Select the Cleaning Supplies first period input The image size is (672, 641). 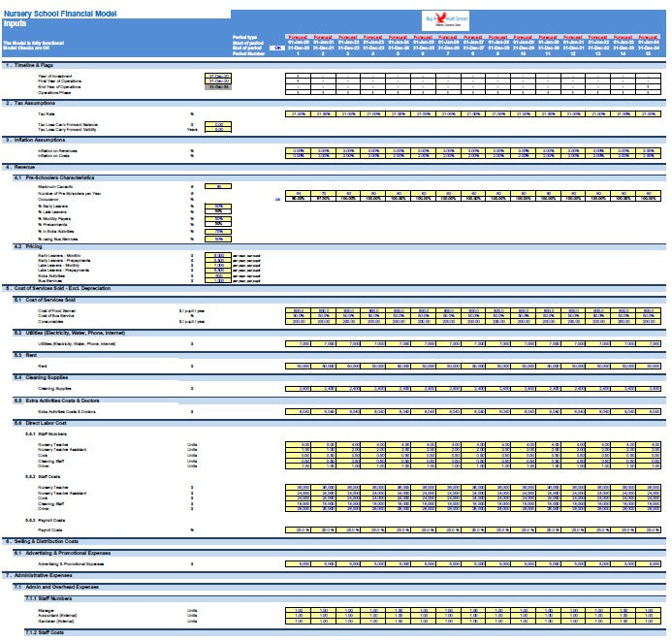[x=300, y=388]
